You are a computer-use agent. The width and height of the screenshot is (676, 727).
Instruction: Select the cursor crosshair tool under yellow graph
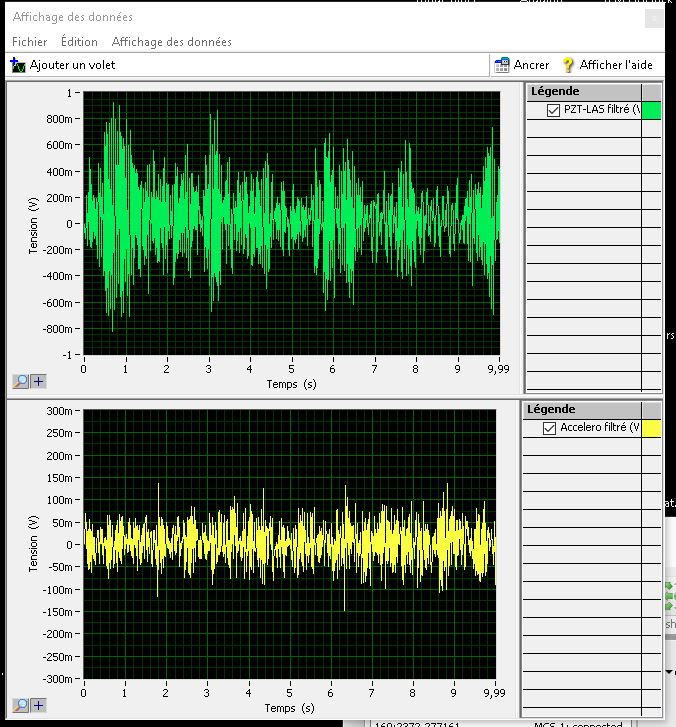[x=39, y=705]
